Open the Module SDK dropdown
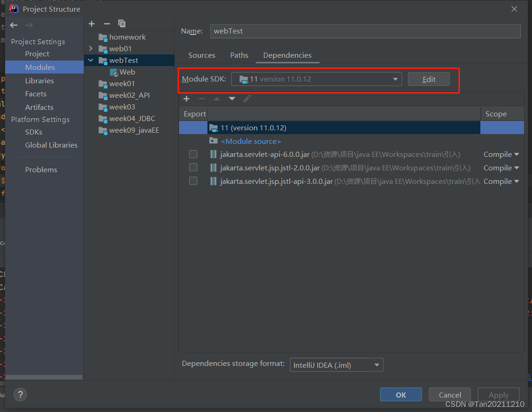This screenshot has width=532, height=412. tap(395, 79)
